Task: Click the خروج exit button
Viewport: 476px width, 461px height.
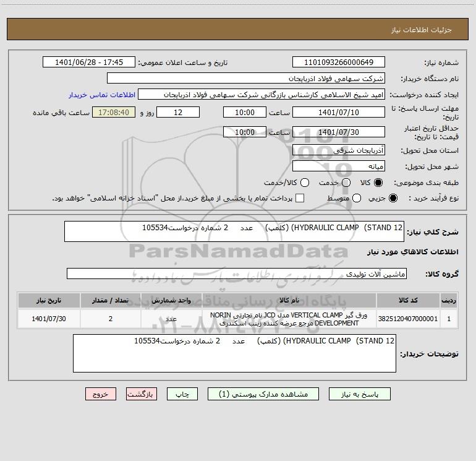Action: (x=101, y=394)
